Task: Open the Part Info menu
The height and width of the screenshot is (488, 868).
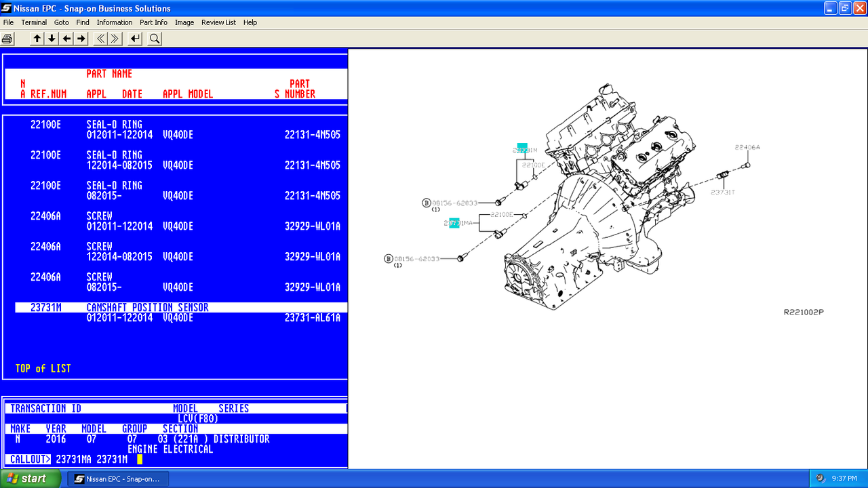Action: 153,22
